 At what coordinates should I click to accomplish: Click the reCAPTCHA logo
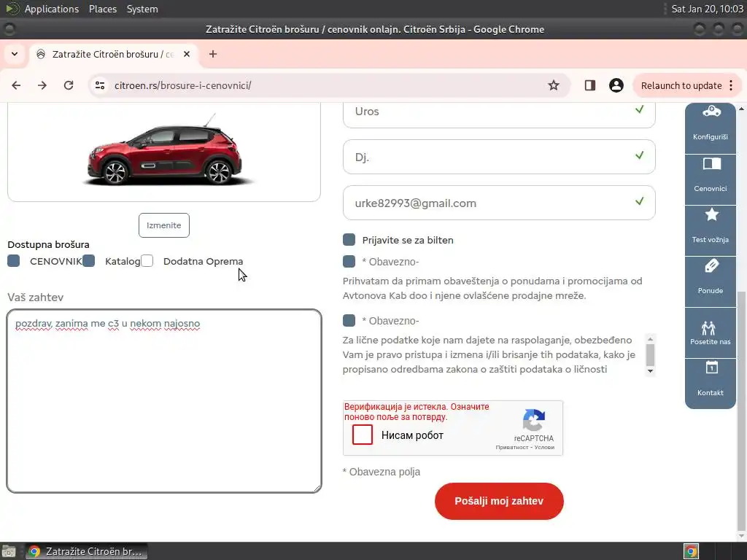pyautogui.click(x=533, y=420)
